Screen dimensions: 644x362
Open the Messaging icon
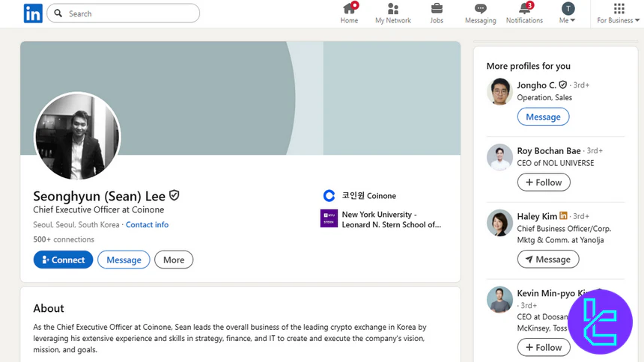(x=480, y=9)
